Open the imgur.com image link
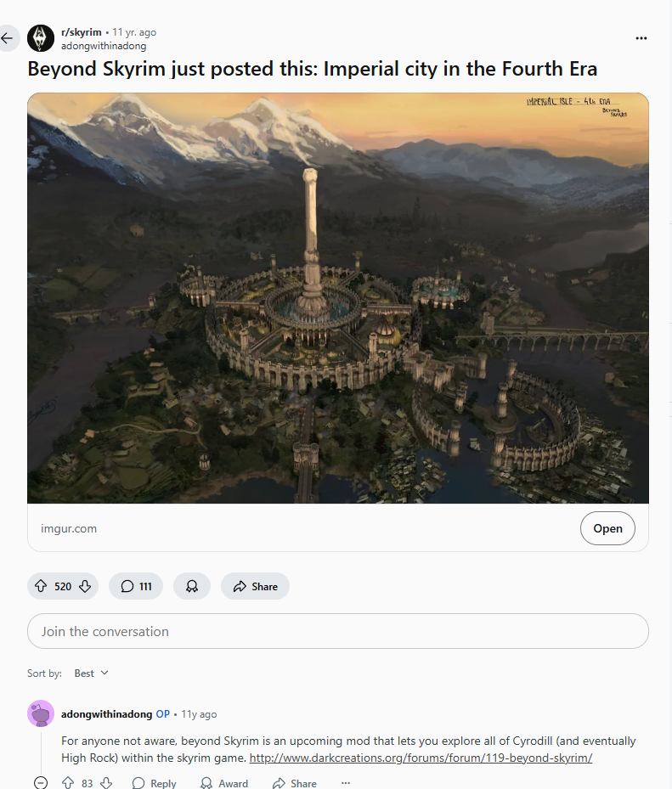 pos(607,528)
